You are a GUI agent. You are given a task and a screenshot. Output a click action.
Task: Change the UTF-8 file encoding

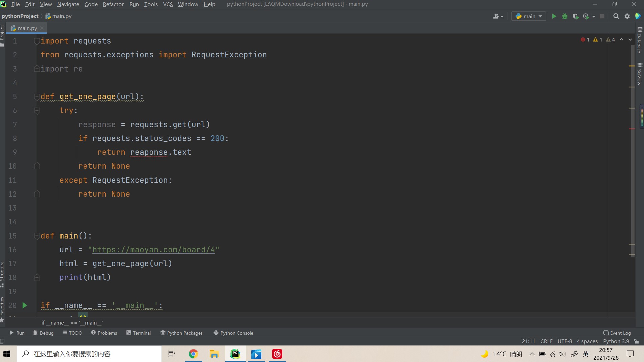565,341
